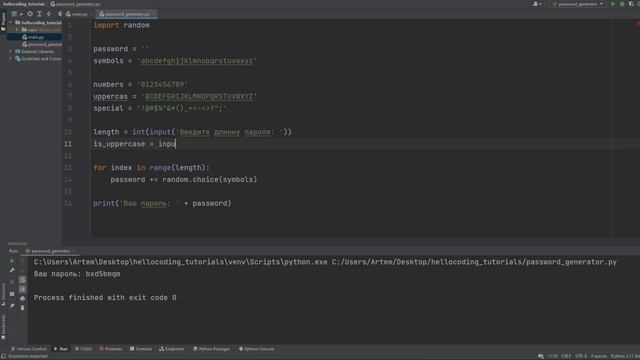The image size is (640, 360).
Task: Open Version Control tool window
Action: pos(29,349)
